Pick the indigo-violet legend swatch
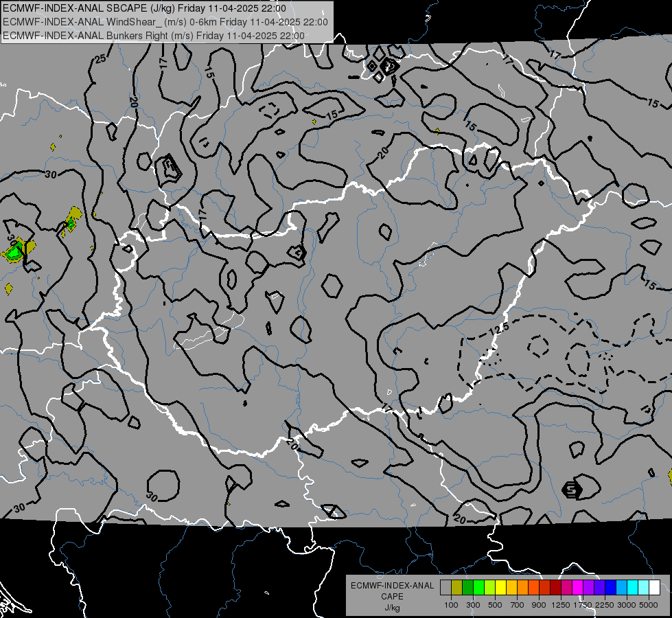 click(599, 587)
